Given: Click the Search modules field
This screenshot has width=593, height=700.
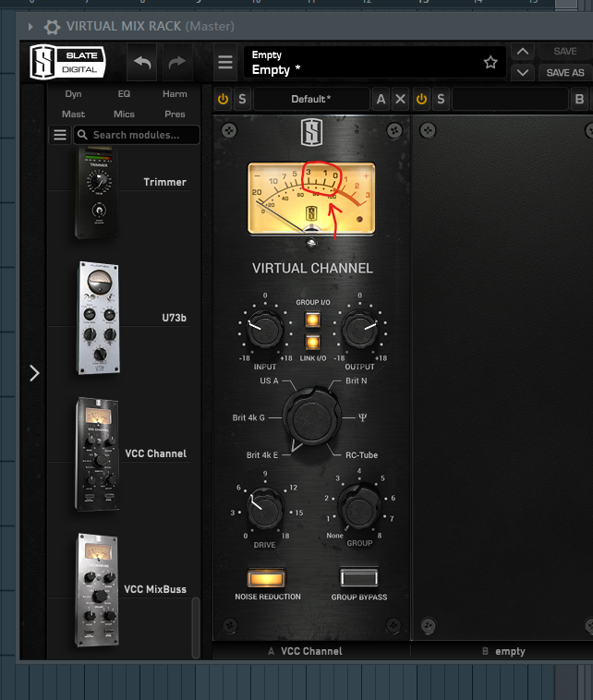Looking at the screenshot, I should (137, 135).
